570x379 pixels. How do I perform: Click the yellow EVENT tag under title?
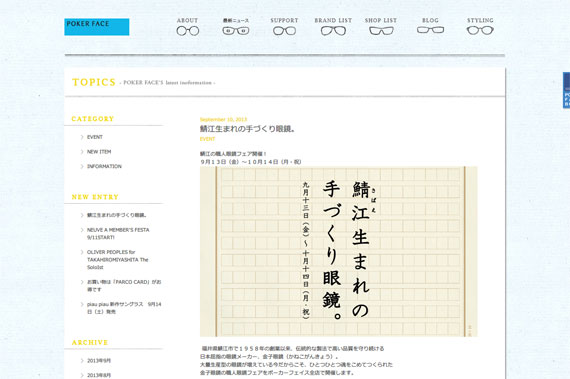[x=208, y=139]
